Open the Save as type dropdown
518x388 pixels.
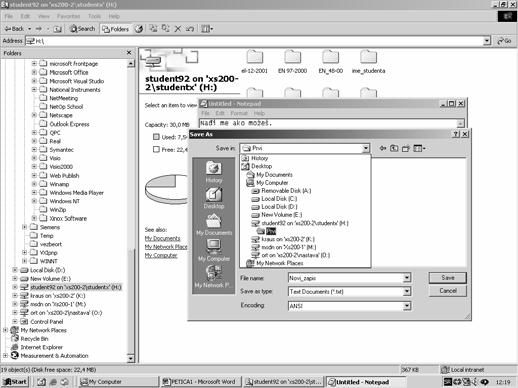click(x=407, y=292)
